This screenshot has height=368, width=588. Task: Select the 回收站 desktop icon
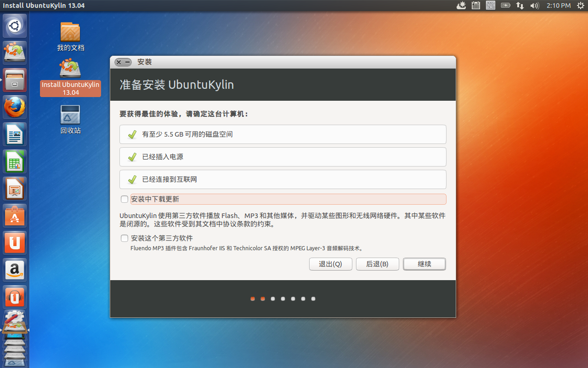[70, 120]
